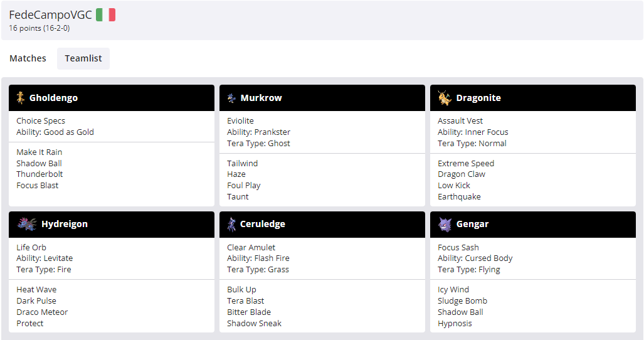Click Ability: Good as Gold
Screen dimensions: 644x340
click(x=55, y=132)
